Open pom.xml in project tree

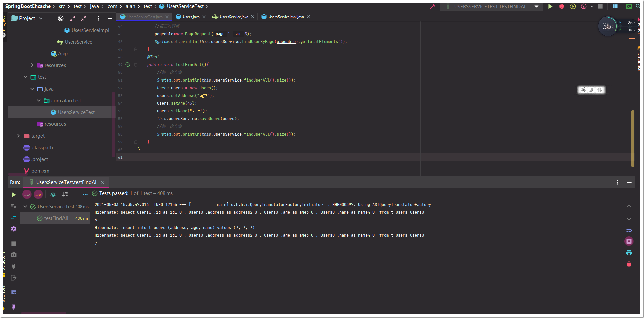[41, 171]
